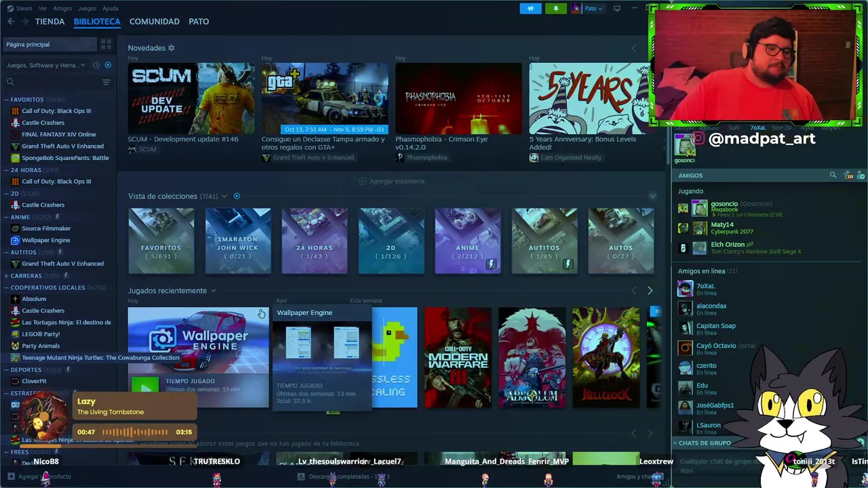Select FINAL FANTASY XIV Online in the sidebar
Image resolution: width=868 pixels, height=488 pixels.
[59, 134]
